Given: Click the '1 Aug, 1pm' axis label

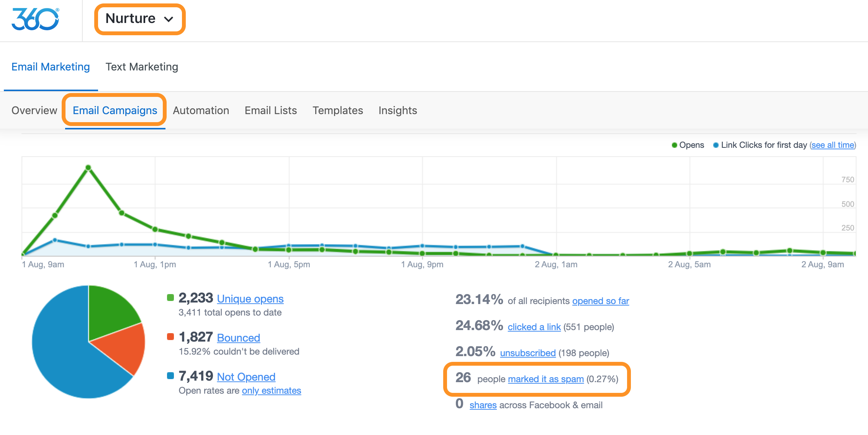Looking at the screenshot, I should [x=155, y=265].
